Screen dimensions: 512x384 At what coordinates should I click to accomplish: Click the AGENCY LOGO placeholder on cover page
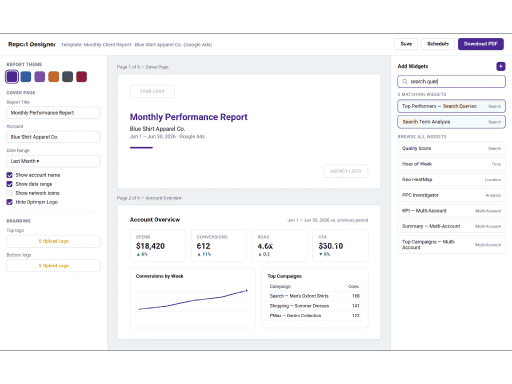tap(346, 171)
